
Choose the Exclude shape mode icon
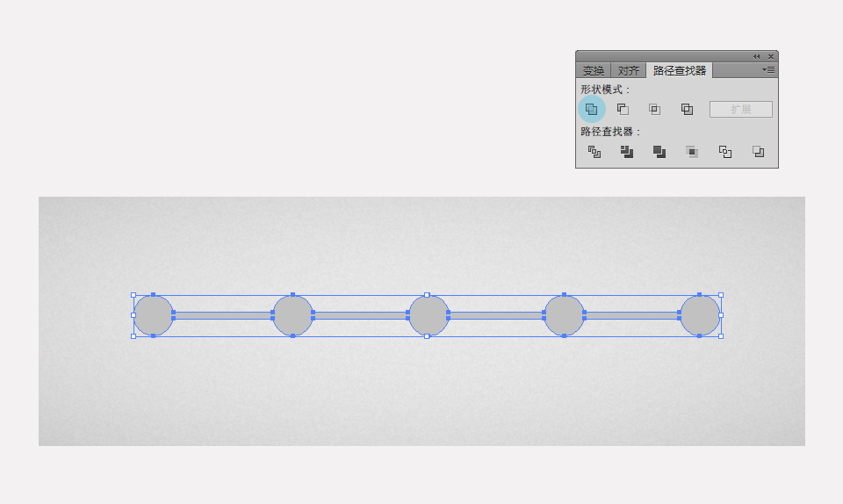click(x=687, y=110)
